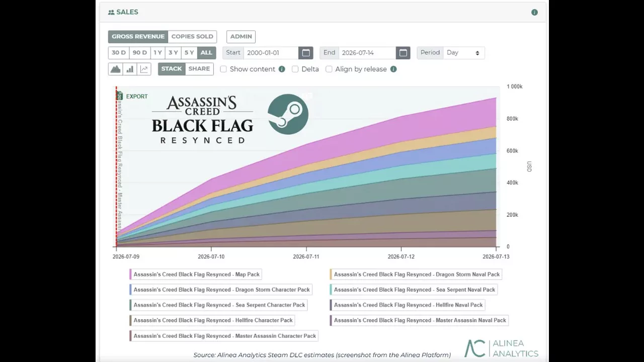
Task: Click the 600k y-axis value
Action: click(512, 151)
